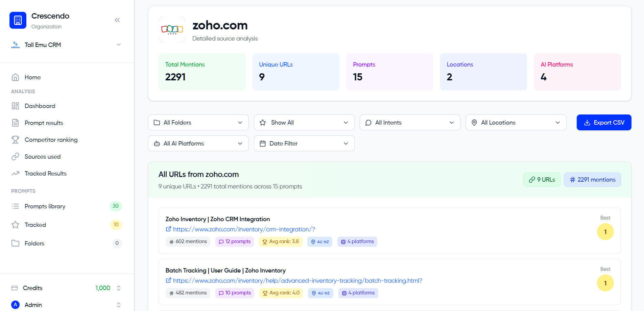Open the Show All dropdown
Viewport: 644px width, 311px height.
pyautogui.click(x=304, y=123)
